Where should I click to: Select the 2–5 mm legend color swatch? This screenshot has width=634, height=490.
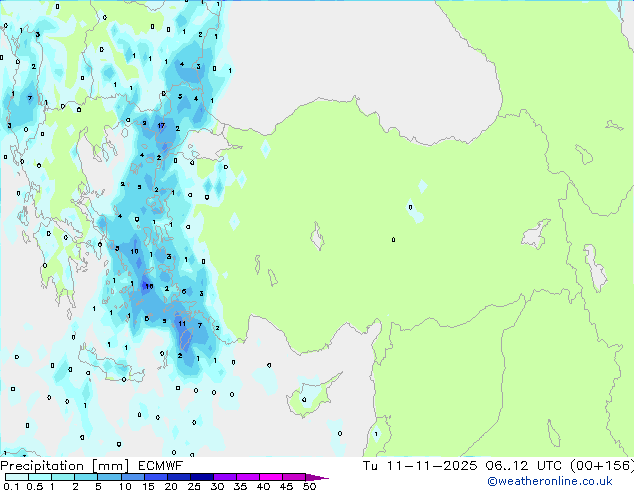tap(86, 477)
